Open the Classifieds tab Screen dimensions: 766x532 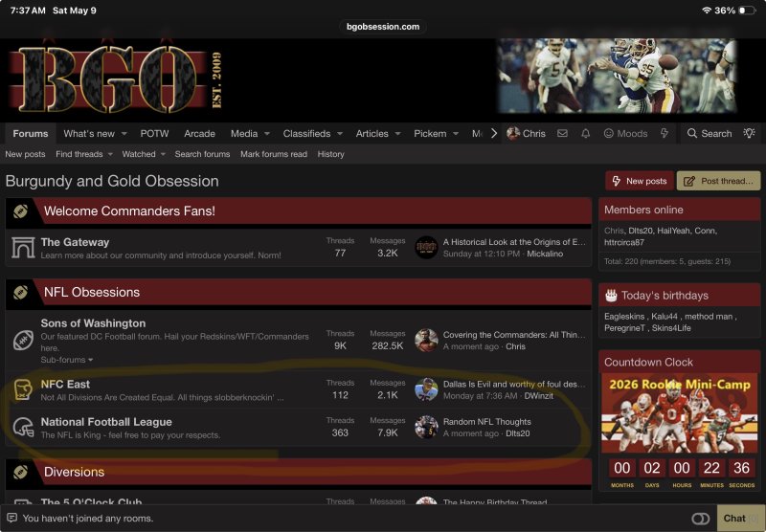306,134
